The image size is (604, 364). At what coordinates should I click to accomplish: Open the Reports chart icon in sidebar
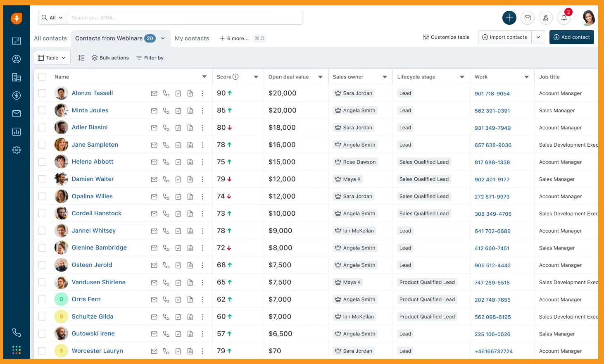coord(17,132)
